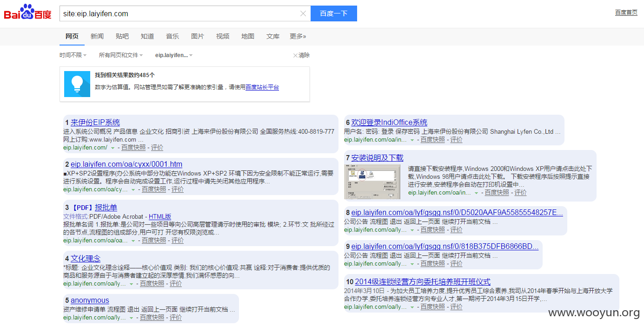
Task: Click 评价 for 来伊份EIP系统 result
Action: tap(157, 148)
